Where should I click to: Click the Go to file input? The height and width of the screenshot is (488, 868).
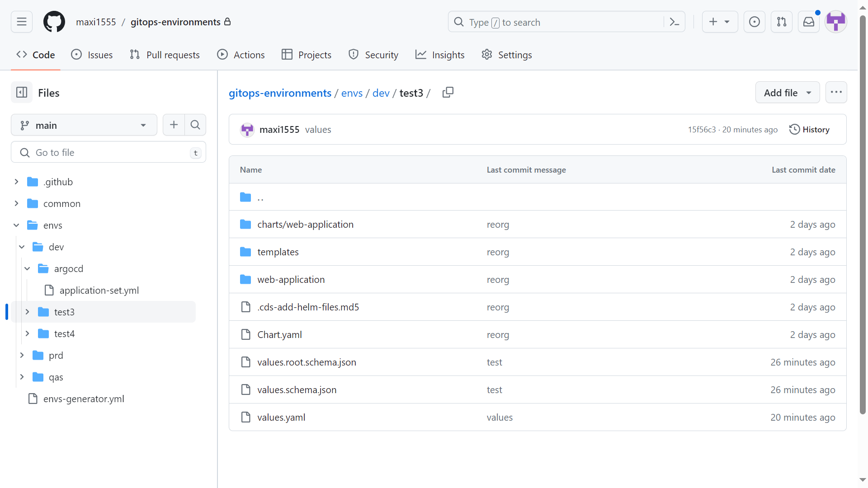[x=108, y=153]
